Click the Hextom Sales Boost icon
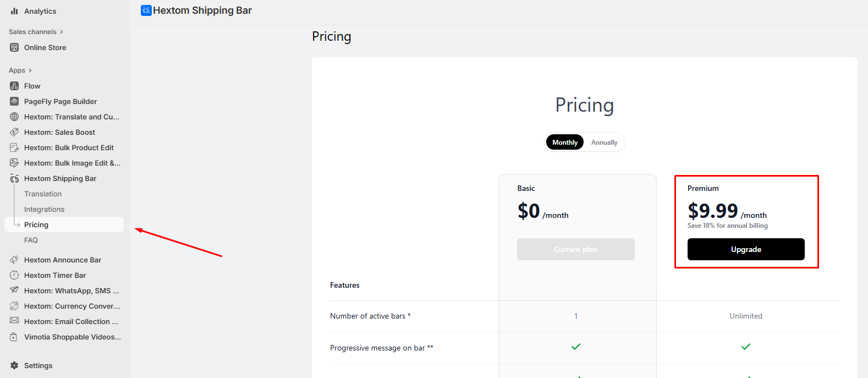868x378 pixels. (x=14, y=132)
